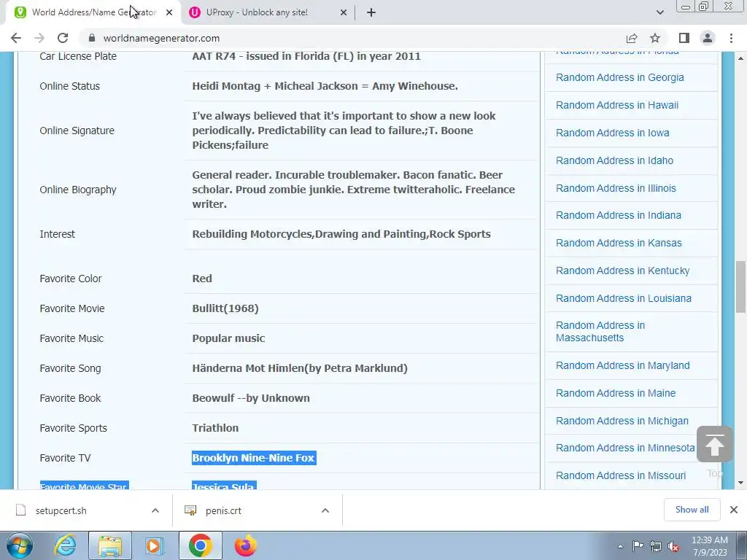The image size is (747, 560).
Task: Reload the worldnamegenerator page
Action: [63, 38]
